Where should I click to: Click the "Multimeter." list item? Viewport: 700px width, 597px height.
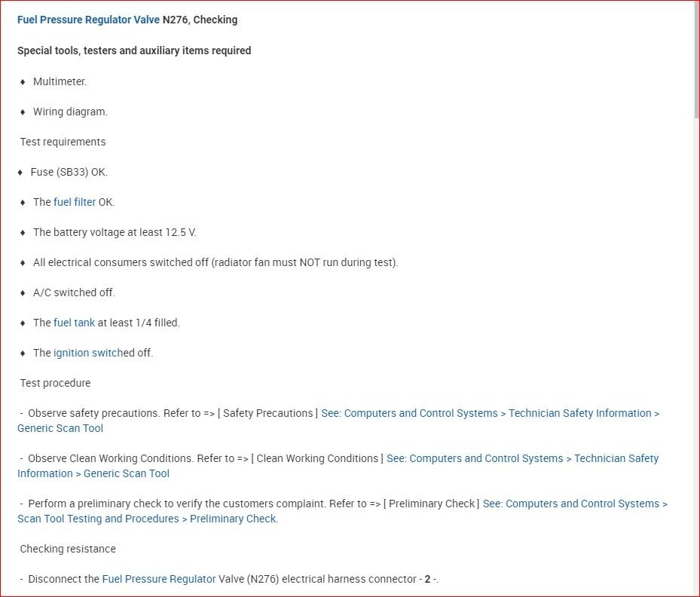[60, 81]
